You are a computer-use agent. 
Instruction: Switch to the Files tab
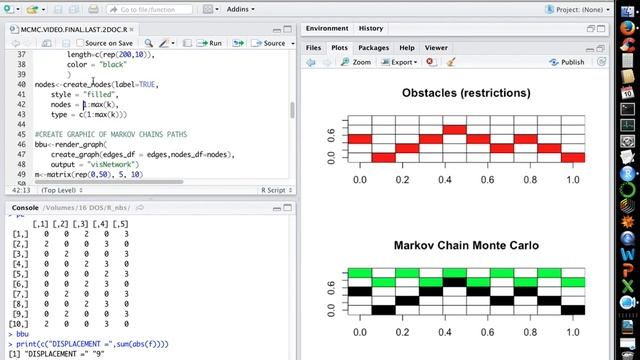313,48
